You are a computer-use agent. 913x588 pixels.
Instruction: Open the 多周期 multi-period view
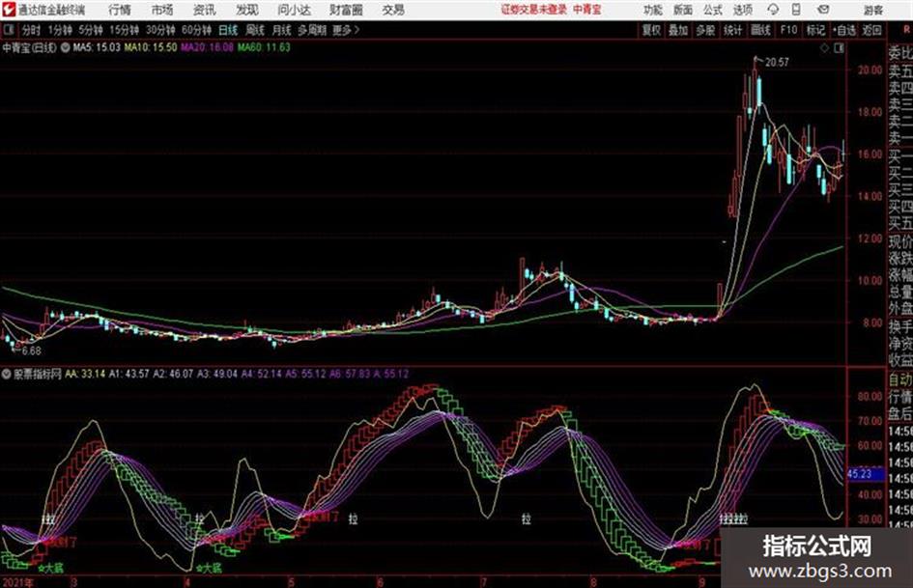pos(312,30)
